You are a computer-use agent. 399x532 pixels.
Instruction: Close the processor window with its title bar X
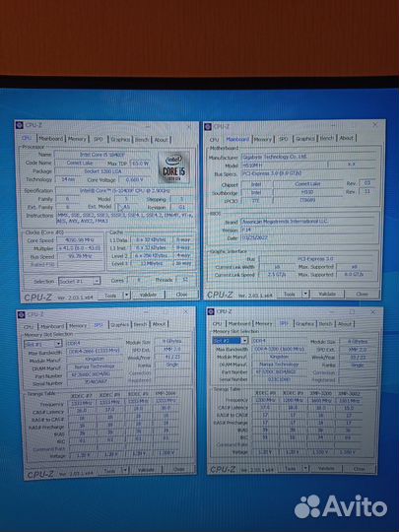(x=189, y=126)
